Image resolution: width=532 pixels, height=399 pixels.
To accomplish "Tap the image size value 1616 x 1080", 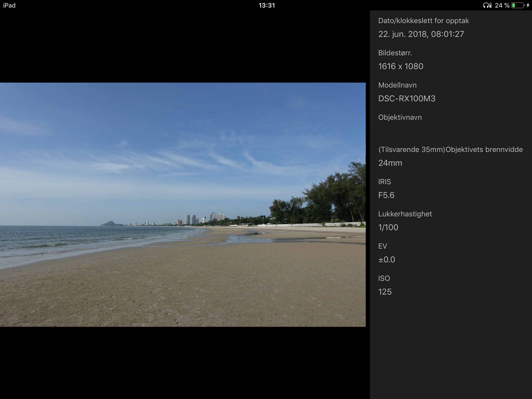I will (401, 66).
